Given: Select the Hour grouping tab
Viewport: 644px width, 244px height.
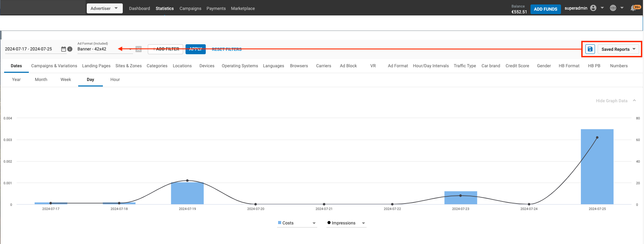Looking at the screenshot, I should tap(115, 80).
